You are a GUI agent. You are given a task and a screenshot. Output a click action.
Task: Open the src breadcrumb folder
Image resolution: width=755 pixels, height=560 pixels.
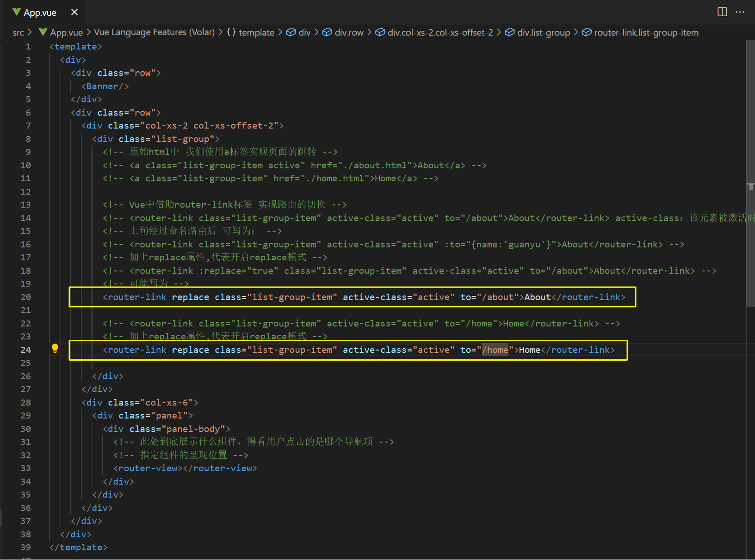coord(18,32)
